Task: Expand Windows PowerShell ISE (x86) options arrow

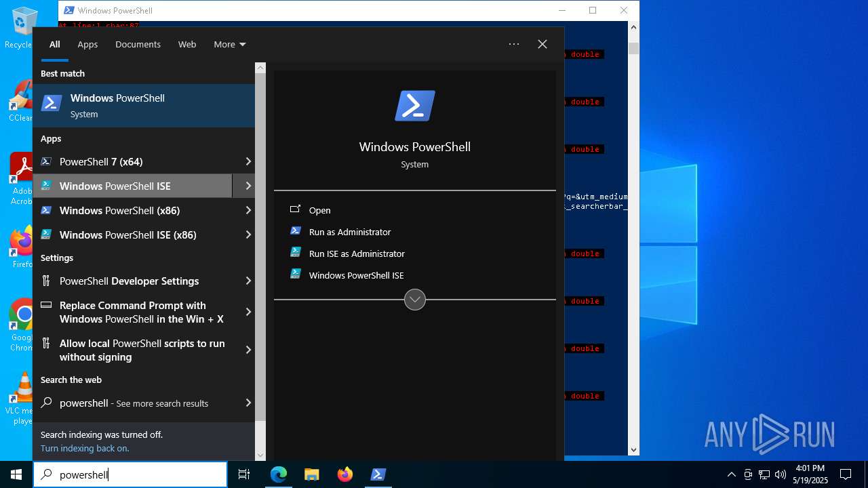Action: click(248, 235)
